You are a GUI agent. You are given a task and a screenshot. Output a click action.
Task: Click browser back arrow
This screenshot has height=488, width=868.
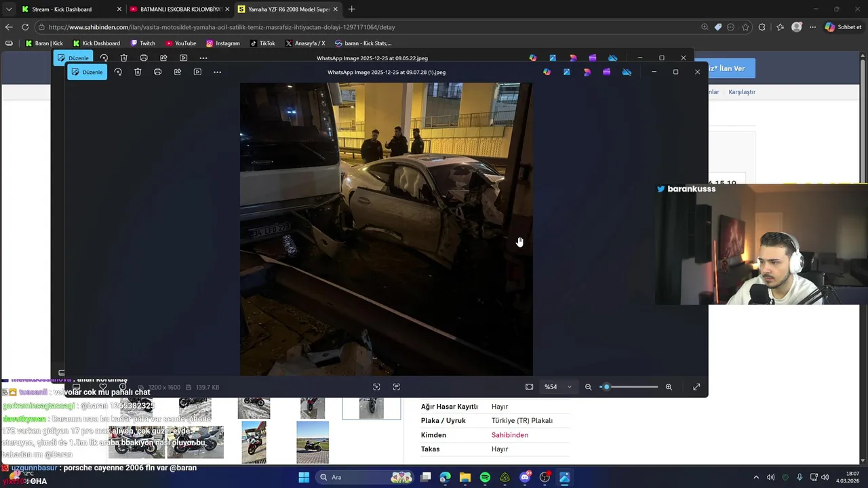click(9, 27)
